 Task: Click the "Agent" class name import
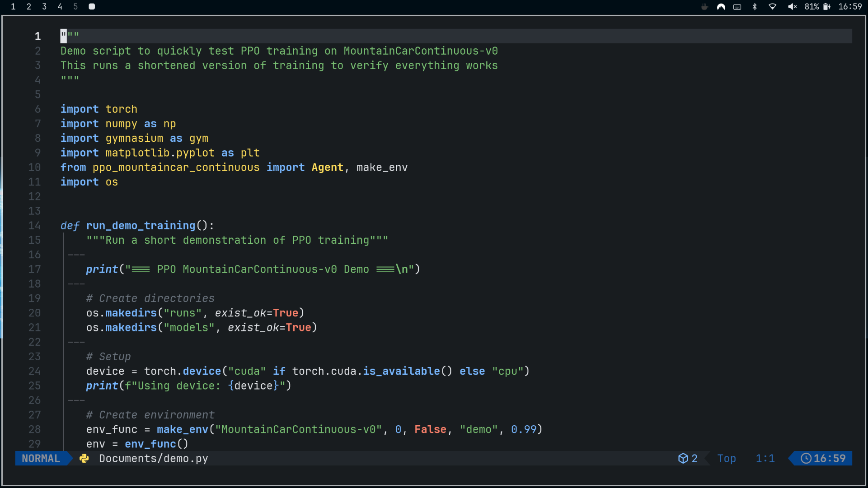[328, 167]
